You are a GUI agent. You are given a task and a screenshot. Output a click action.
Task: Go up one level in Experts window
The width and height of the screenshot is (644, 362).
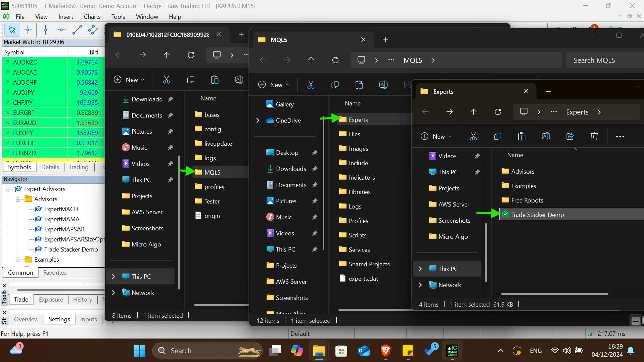click(x=473, y=112)
